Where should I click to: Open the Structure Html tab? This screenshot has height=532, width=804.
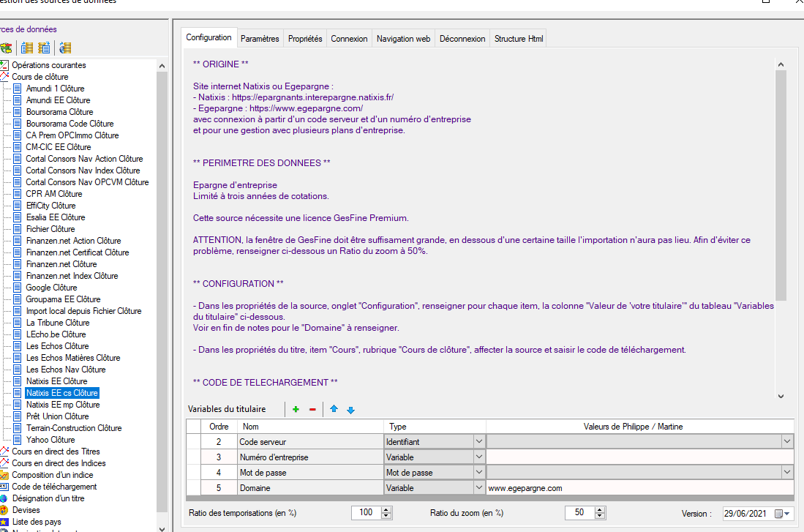(519, 39)
